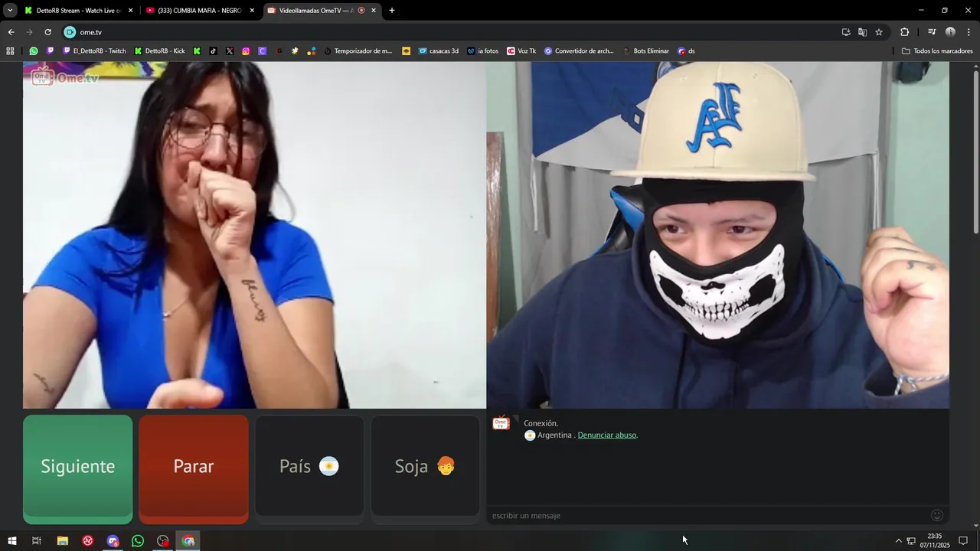980x551 pixels.
Task: Open the emoji picker in chat
Action: (937, 516)
